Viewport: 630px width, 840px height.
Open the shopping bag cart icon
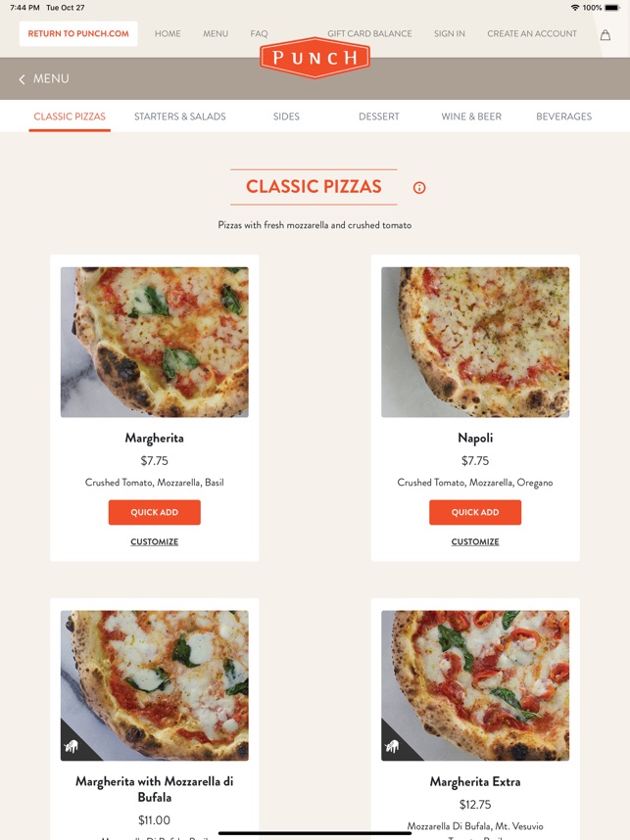[605, 35]
